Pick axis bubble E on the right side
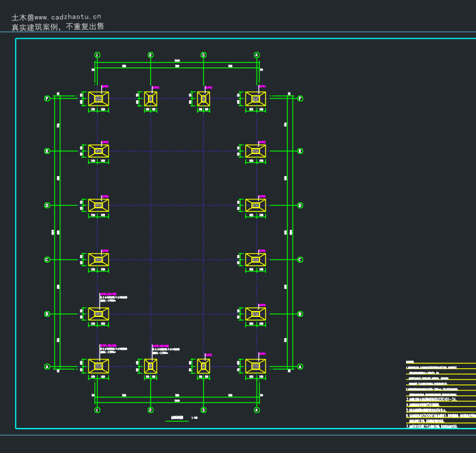 (x=300, y=151)
